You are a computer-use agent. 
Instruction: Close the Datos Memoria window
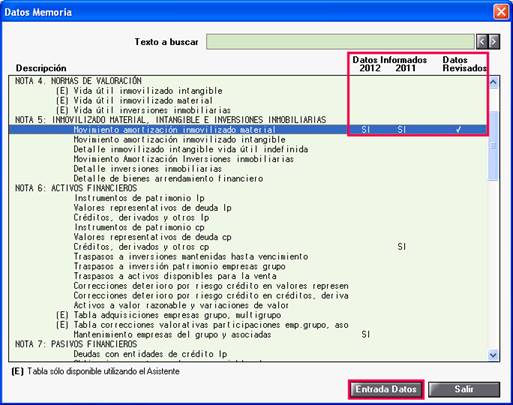501,12
